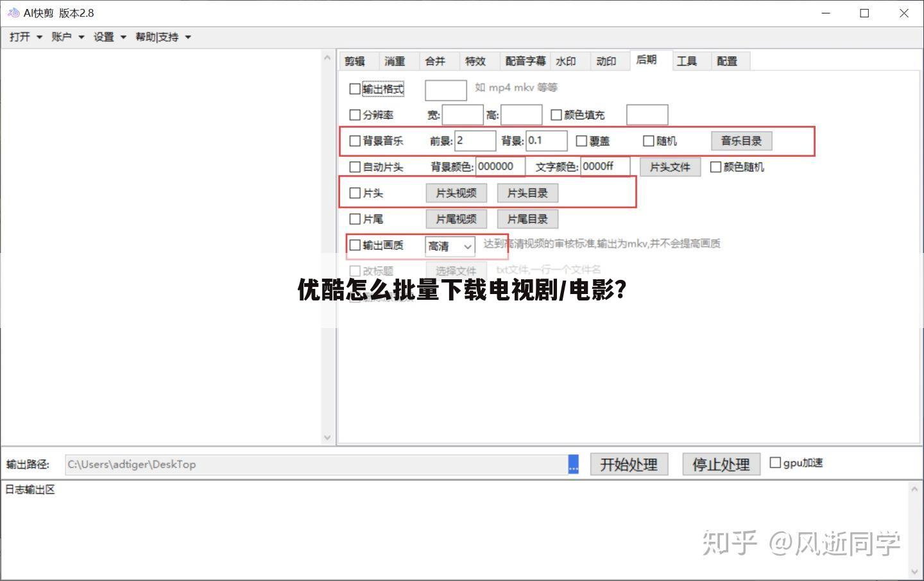Click the 停止处理 button
Viewport: 924px width, 581px height.
[x=721, y=464]
